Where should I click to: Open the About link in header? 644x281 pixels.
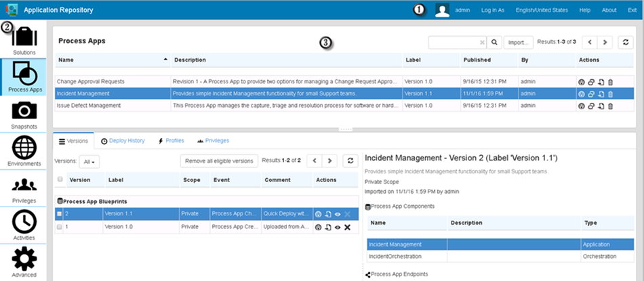tap(609, 10)
